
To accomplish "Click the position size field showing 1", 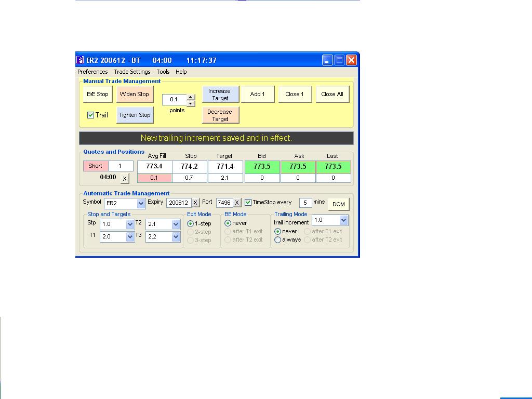I will 121,166.
